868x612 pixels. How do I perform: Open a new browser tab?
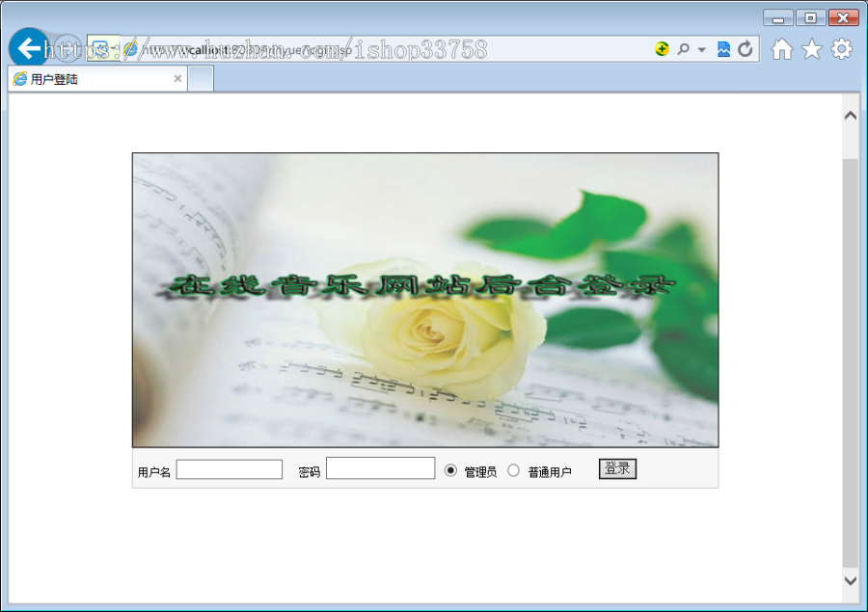pos(203,80)
